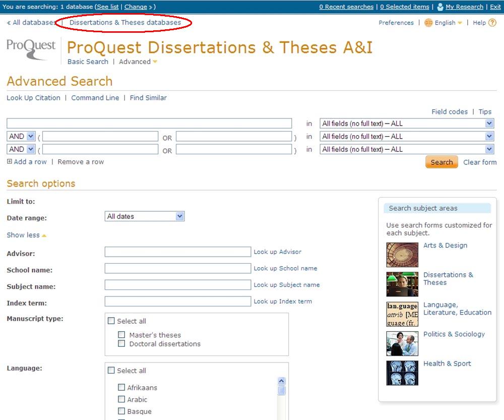Open the Dissertations & Theses thumbnail image
This screenshot has height=420, width=504.
[x=402, y=284]
